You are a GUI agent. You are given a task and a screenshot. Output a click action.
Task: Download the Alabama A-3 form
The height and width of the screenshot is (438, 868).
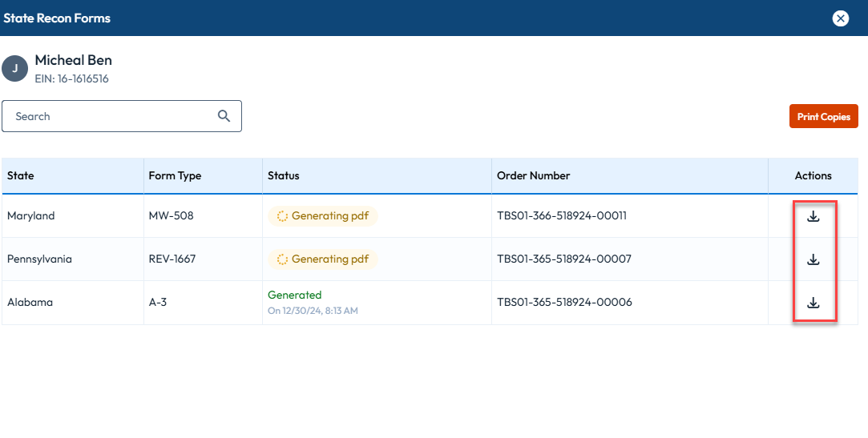[813, 303]
